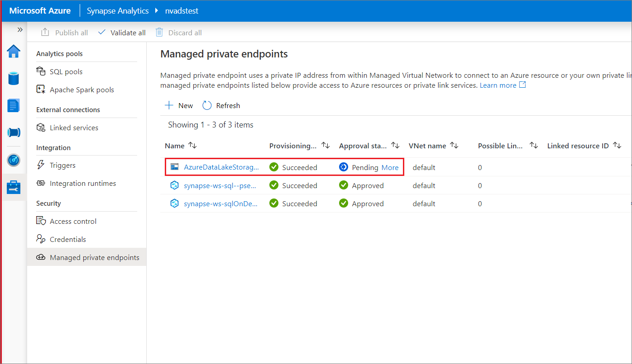632x364 pixels.
Task: Open the Home hub
Action: pyautogui.click(x=14, y=51)
